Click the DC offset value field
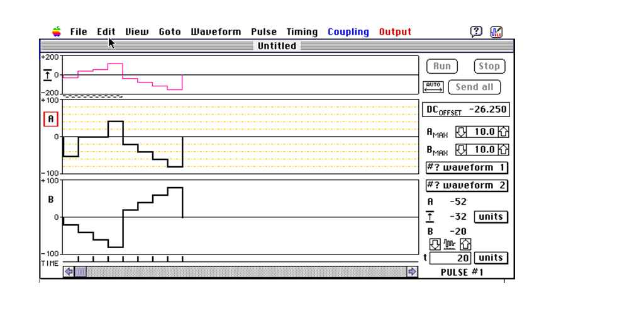644x313 pixels. [466, 110]
